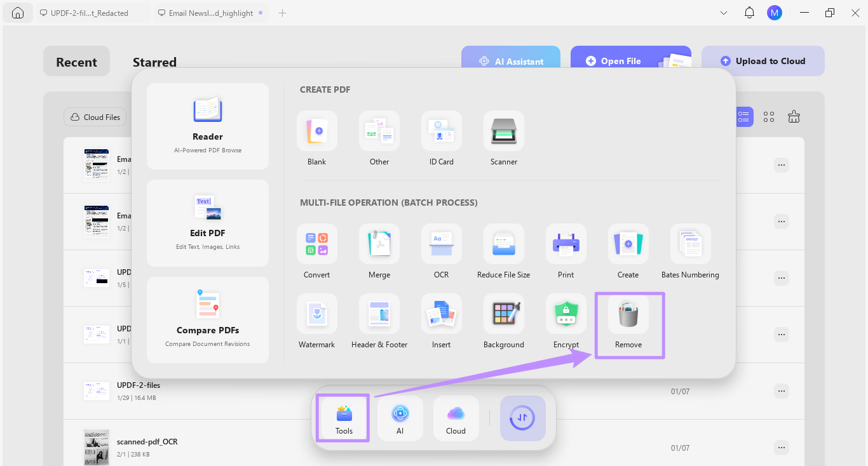Open the Reduce File Size tool
Image resolution: width=868 pixels, height=466 pixels.
tap(504, 244)
